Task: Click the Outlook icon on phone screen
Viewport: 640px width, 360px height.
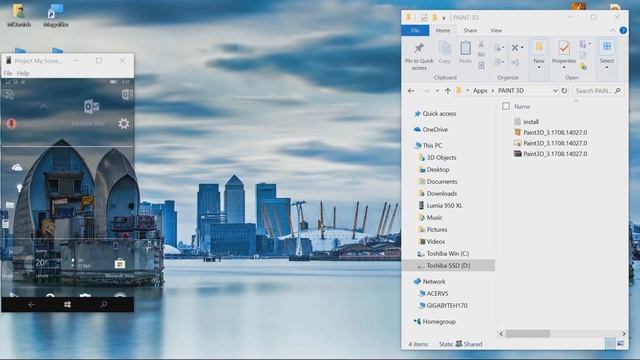Action: click(91, 107)
